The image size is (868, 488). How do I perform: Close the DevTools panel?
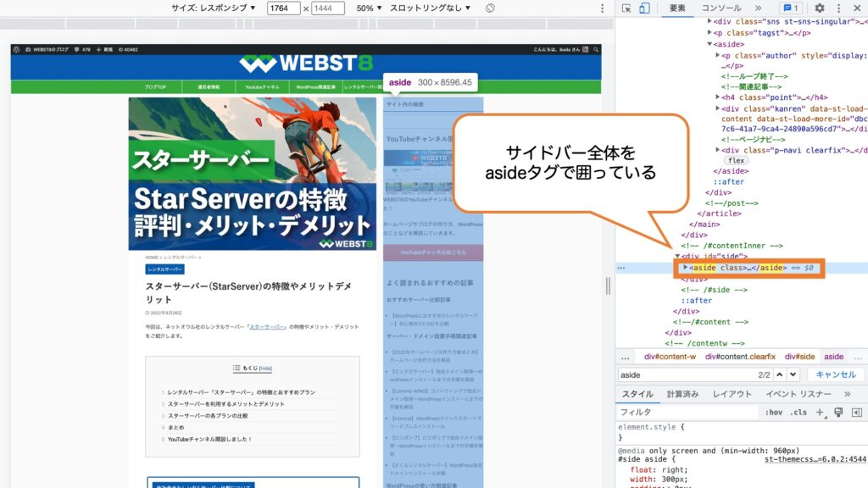click(857, 8)
